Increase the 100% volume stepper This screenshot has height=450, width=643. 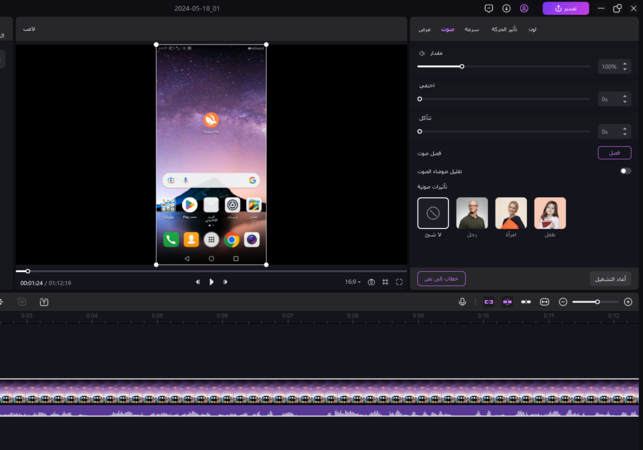[625, 64]
